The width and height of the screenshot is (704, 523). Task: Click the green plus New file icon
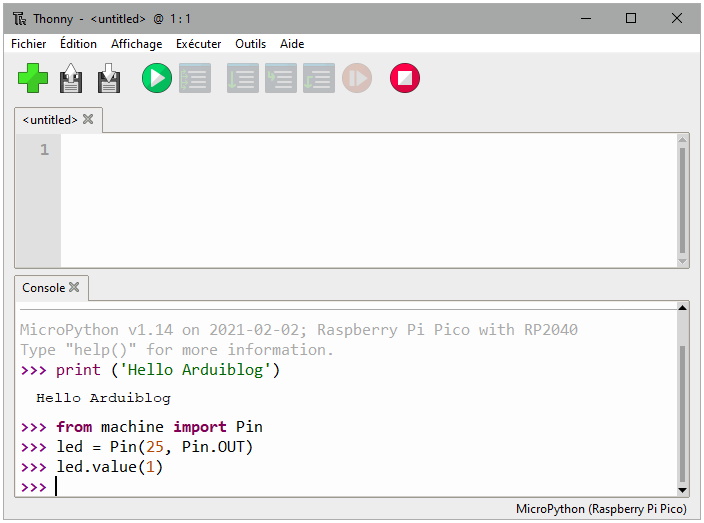(x=32, y=78)
